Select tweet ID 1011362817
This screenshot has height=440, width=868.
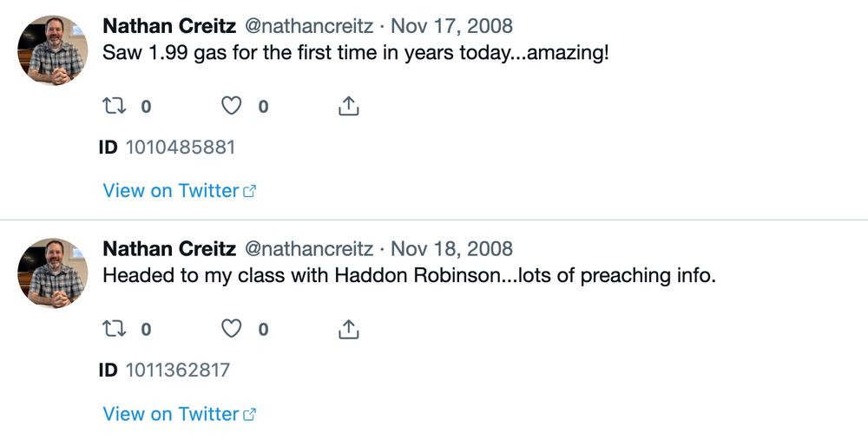coord(177,371)
